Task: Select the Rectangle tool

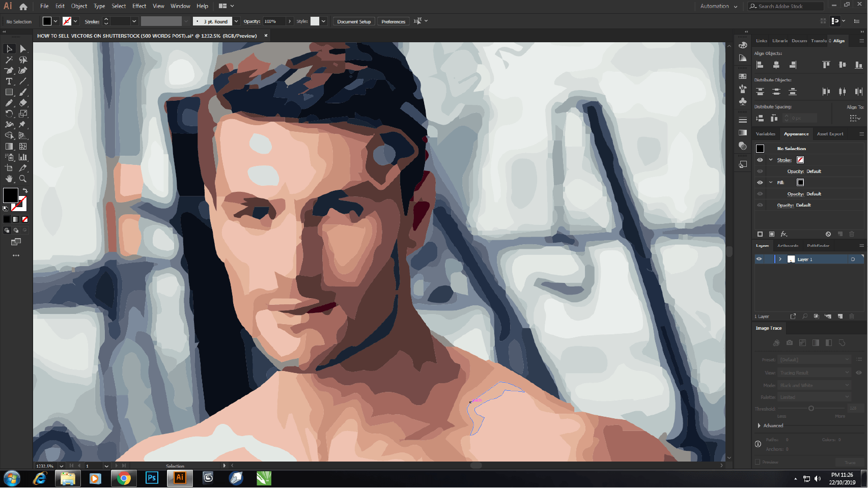Action: pos(9,92)
